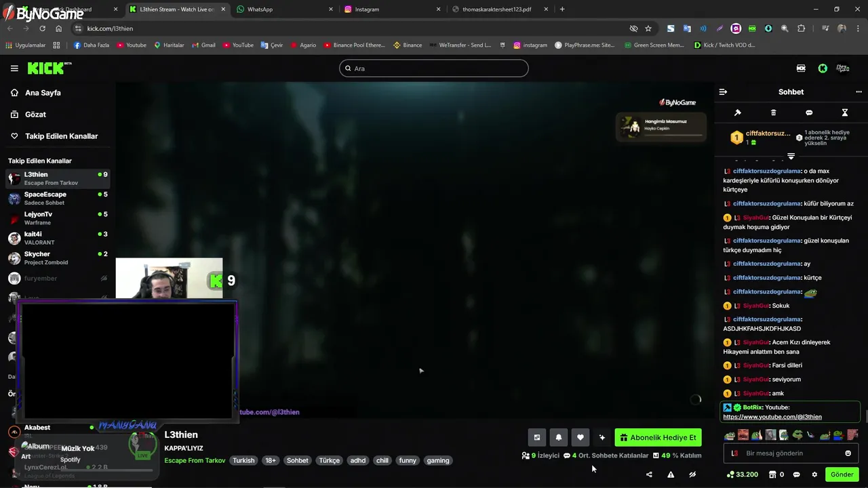Screen dimensions: 868x488
Task: Click the chat identity bubble icon near Gönder
Action: tap(797, 474)
